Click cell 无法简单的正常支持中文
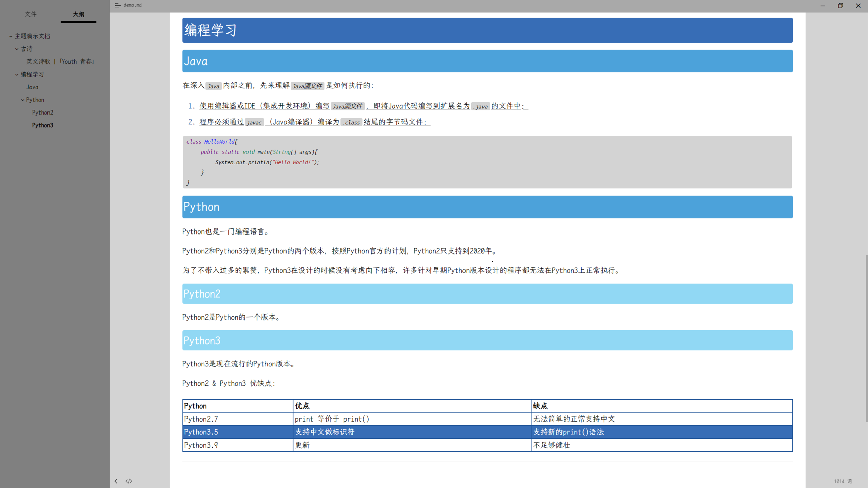The height and width of the screenshot is (488, 868). pos(662,419)
